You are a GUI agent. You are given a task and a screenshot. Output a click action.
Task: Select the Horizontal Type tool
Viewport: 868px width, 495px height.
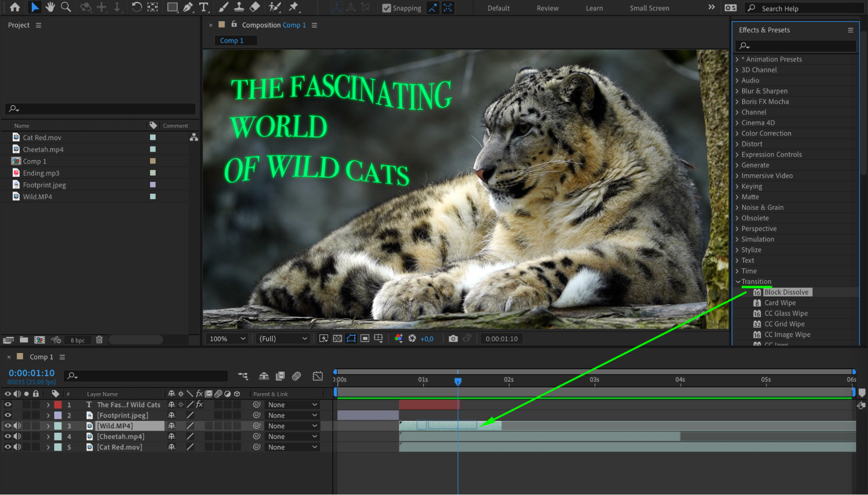point(203,7)
